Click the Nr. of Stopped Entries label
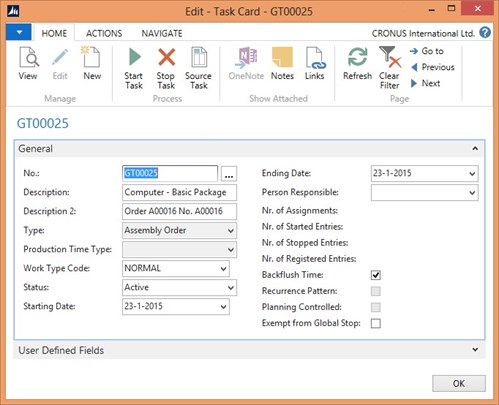This screenshot has height=405, width=499. pos(305,243)
